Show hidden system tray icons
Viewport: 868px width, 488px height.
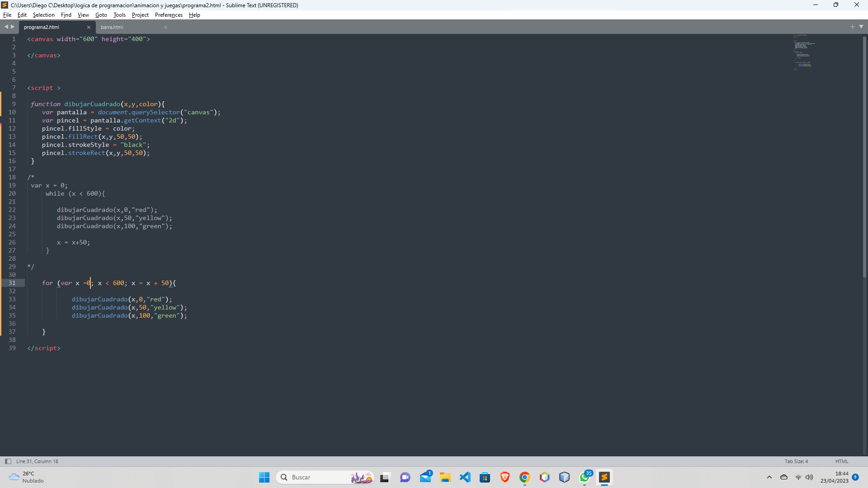pos(769,477)
